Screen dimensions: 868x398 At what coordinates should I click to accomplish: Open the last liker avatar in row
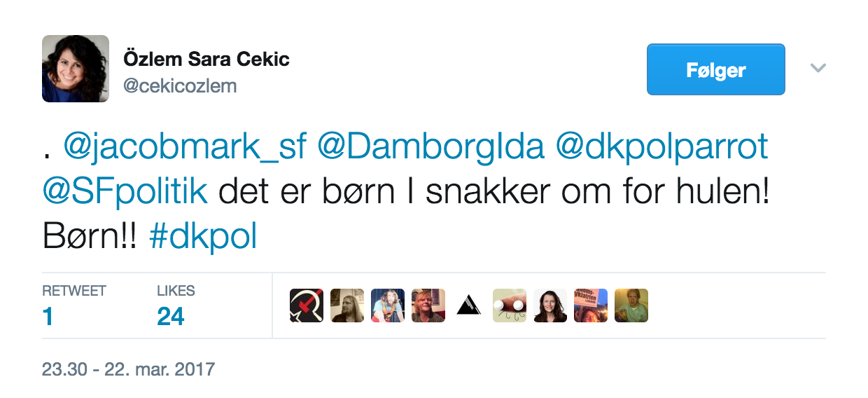[x=631, y=306]
